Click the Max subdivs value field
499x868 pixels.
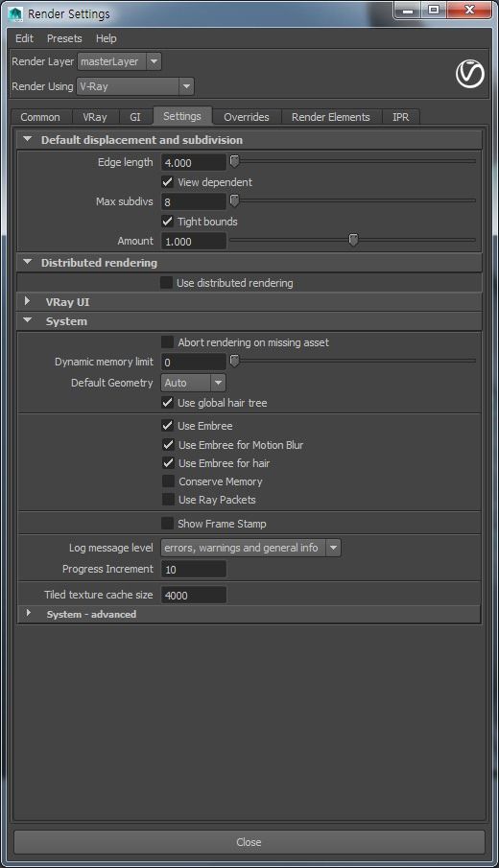193,202
